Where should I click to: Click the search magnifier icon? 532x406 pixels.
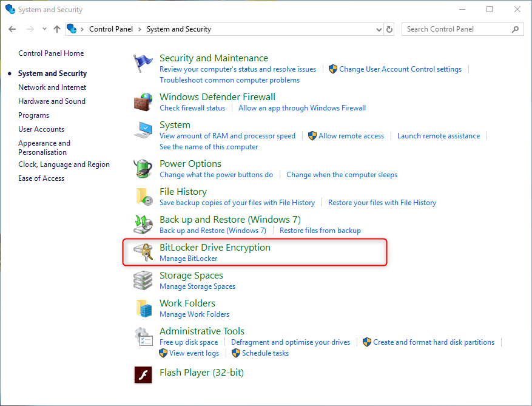pos(516,29)
